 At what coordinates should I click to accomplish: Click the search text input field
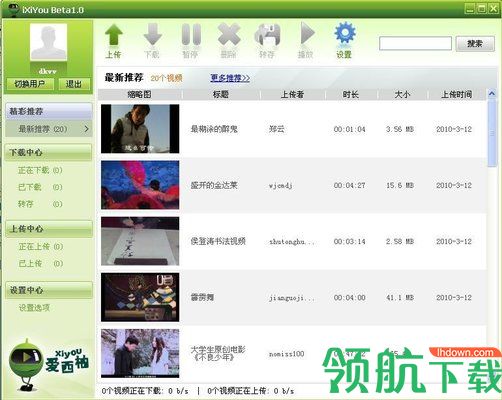[415, 43]
